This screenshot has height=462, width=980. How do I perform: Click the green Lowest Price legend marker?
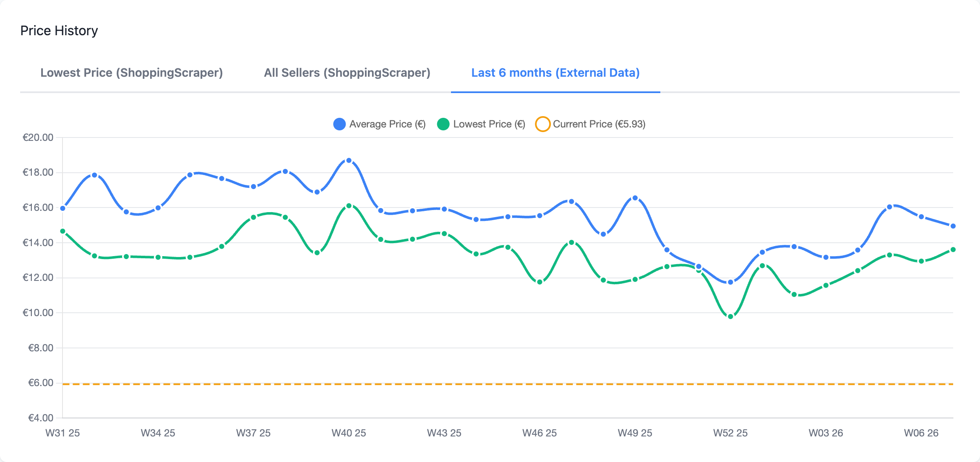click(x=443, y=124)
